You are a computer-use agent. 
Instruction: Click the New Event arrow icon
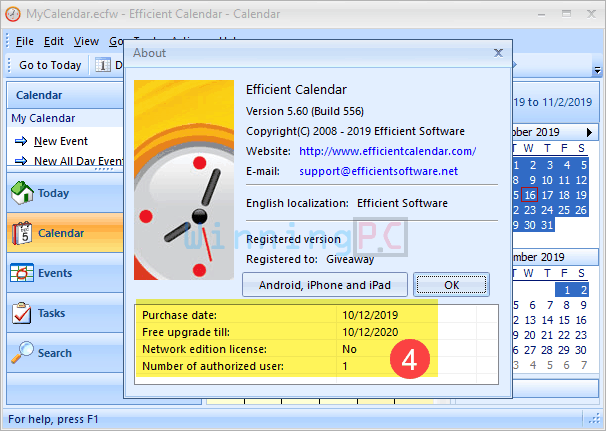point(21,141)
